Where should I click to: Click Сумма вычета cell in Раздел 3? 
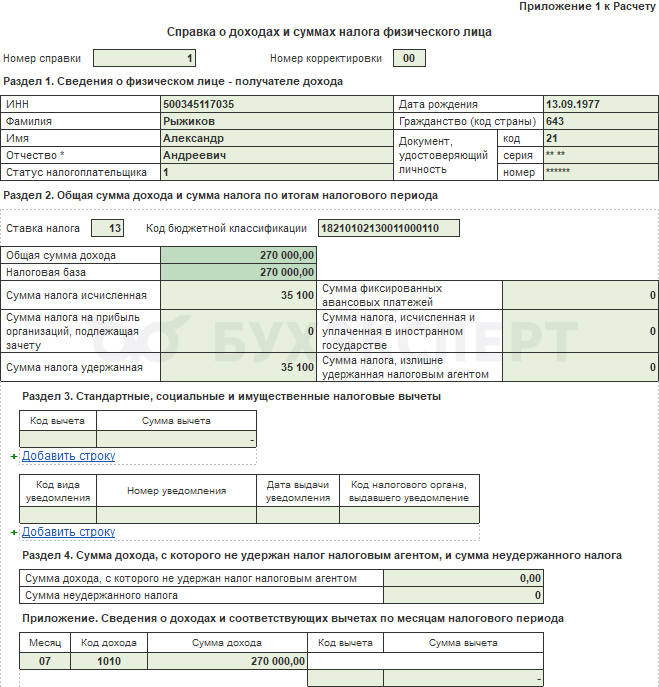(176, 439)
